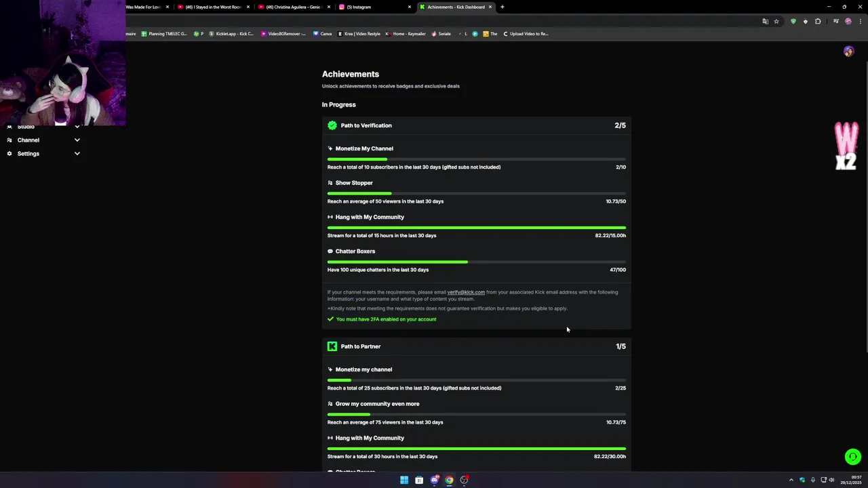The height and width of the screenshot is (488, 868).
Task: Click the 47/100 unique chatters value
Action: pyautogui.click(x=618, y=270)
